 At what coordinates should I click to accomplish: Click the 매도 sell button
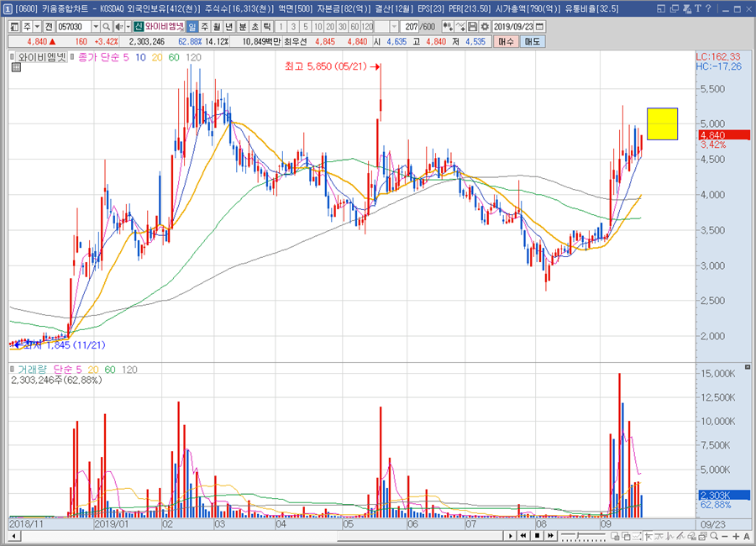point(533,41)
